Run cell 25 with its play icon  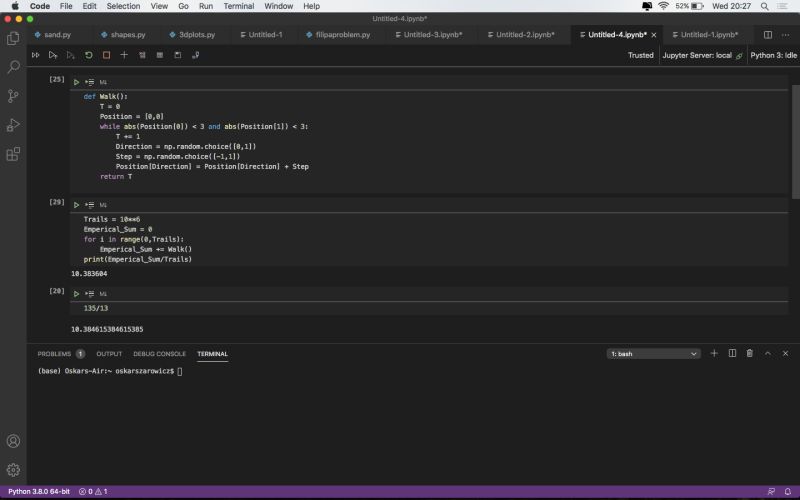pyautogui.click(x=77, y=82)
